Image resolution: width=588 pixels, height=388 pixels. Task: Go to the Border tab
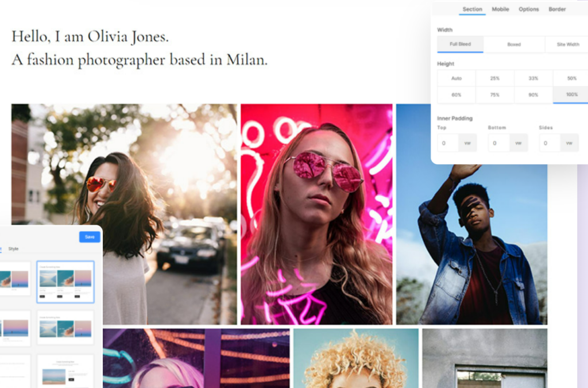pyautogui.click(x=557, y=9)
